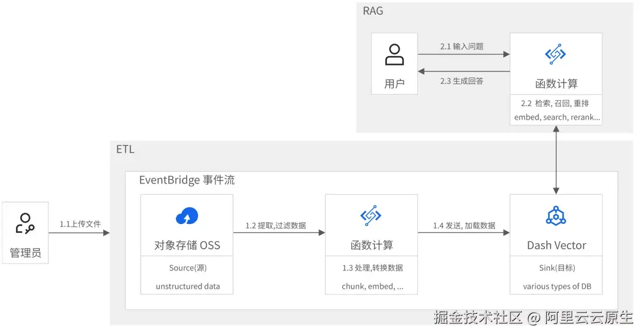Screen dimensions: 644x336
Task: Select the '管理员' label
Action: (26, 253)
